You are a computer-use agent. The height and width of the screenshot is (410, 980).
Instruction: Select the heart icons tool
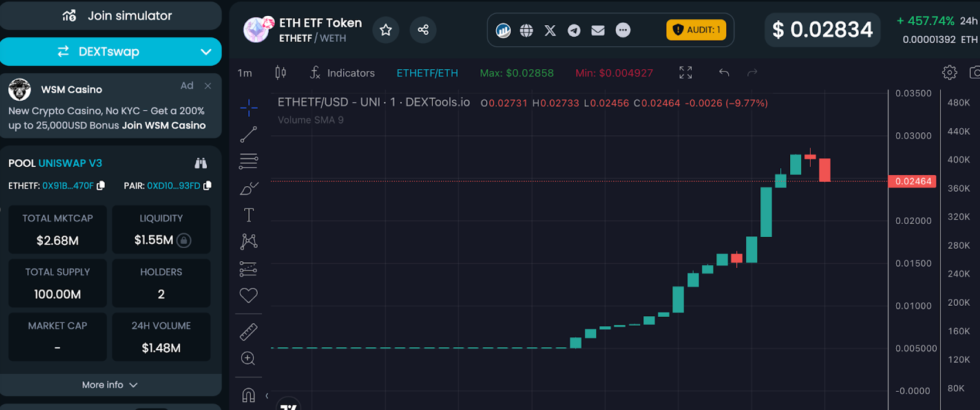coord(248,295)
